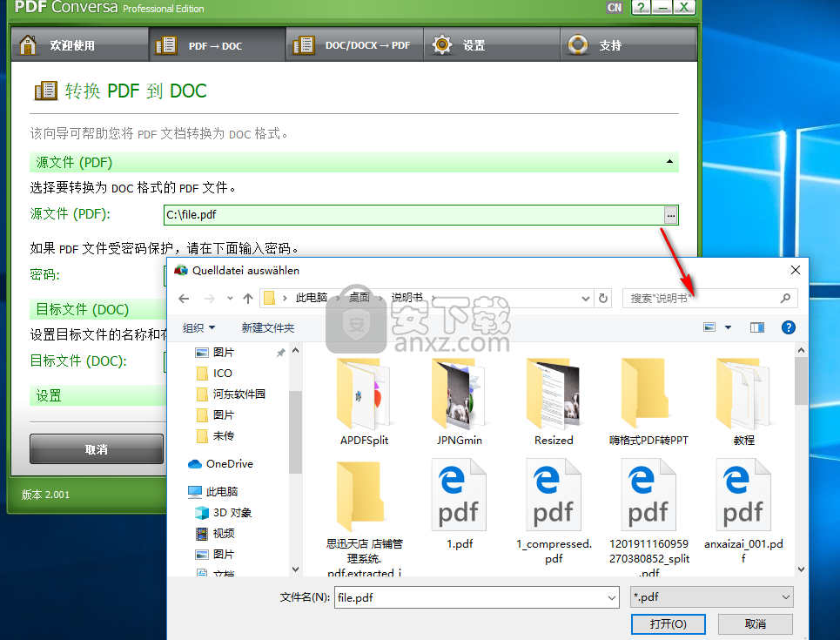Select the 嗨格式PDF转PPT folder
840x640 pixels.
coord(648,402)
